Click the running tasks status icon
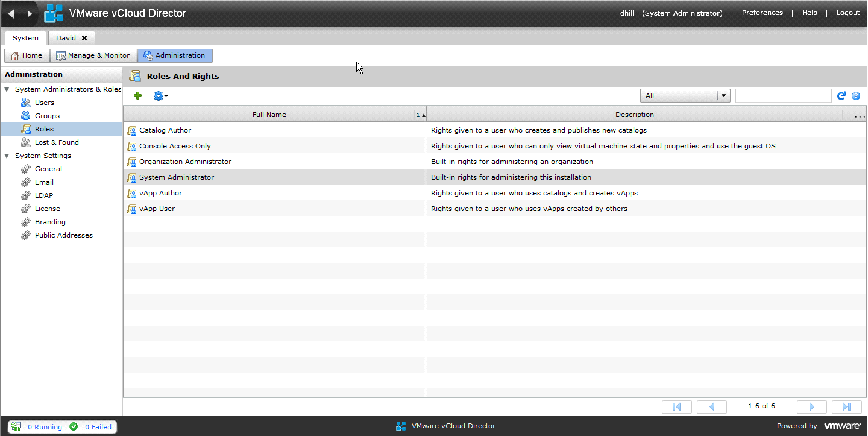 pyautogui.click(x=17, y=426)
